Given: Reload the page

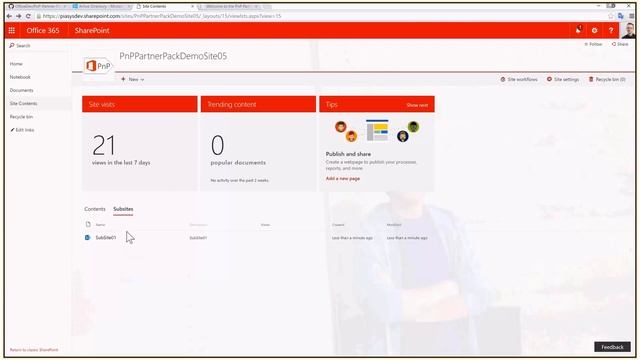Looking at the screenshot, I should coord(28,16).
